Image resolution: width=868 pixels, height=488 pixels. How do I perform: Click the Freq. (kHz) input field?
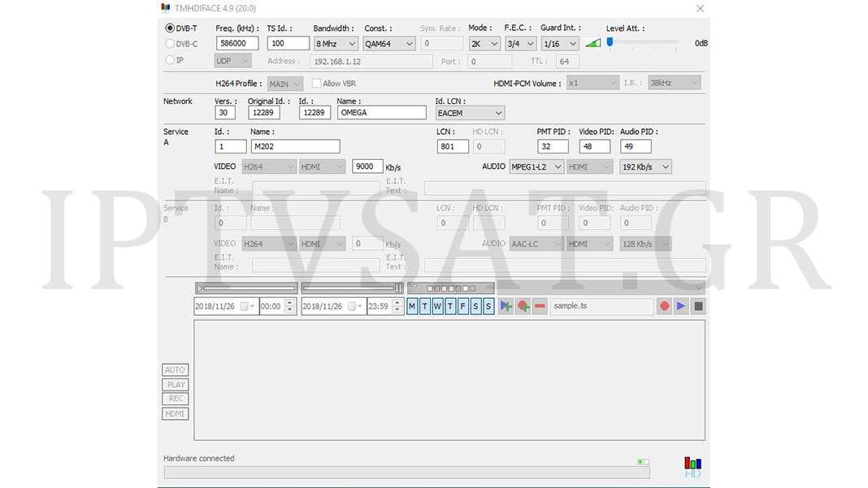point(237,44)
